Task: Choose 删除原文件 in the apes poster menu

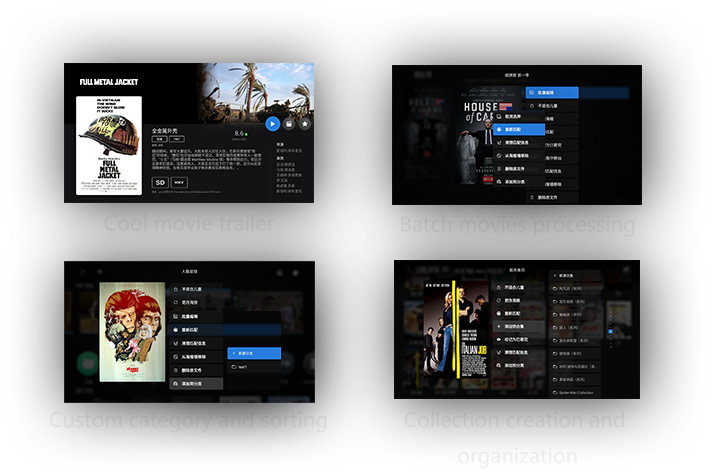Action: tap(196, 370)
